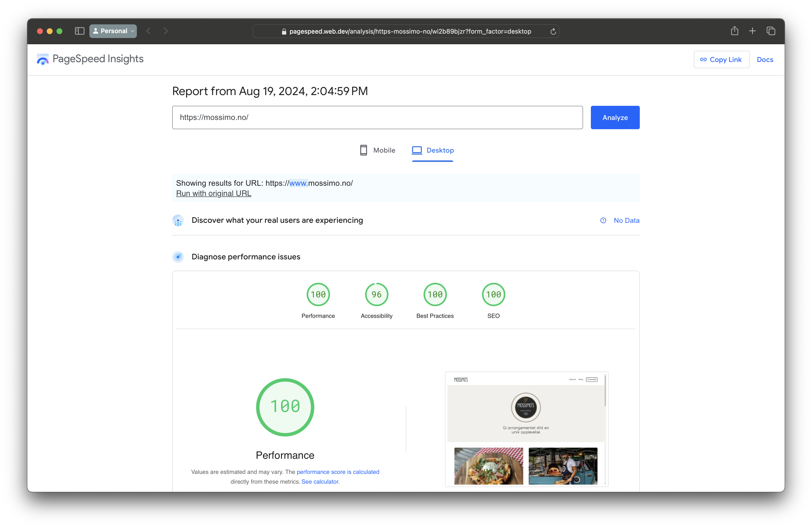Open the Docs link

click(x=765, y=59)
